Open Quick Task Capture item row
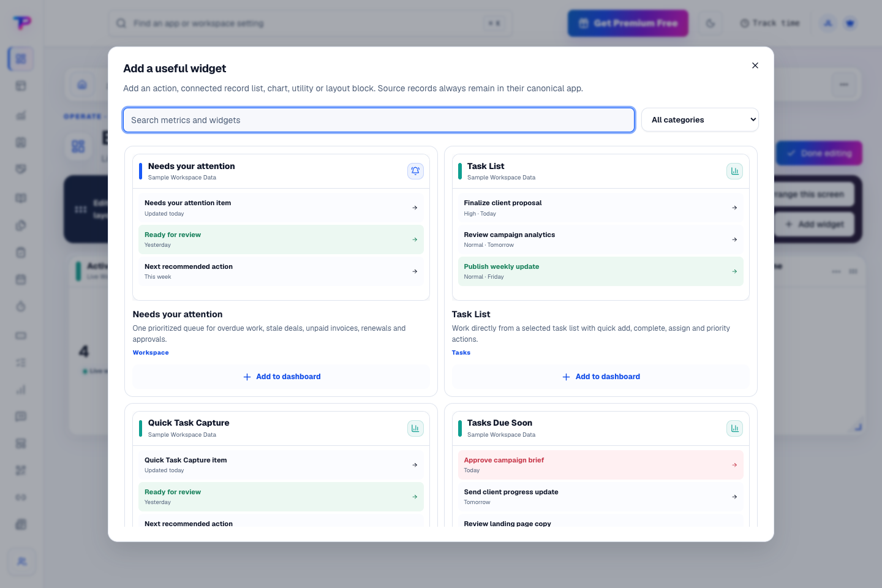 pyautogui.click(x=281, y=465)
